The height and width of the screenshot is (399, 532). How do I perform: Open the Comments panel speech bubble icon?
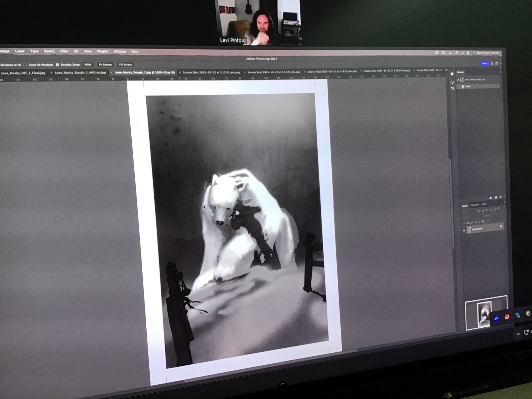click(x=452, y=74)
